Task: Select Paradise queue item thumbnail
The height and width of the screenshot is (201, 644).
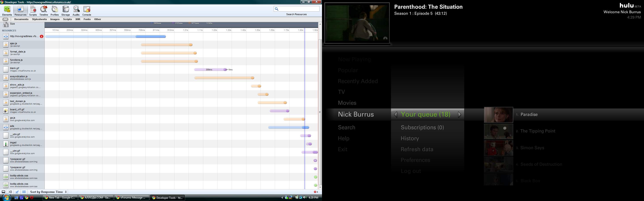Action: coord(498,115)
